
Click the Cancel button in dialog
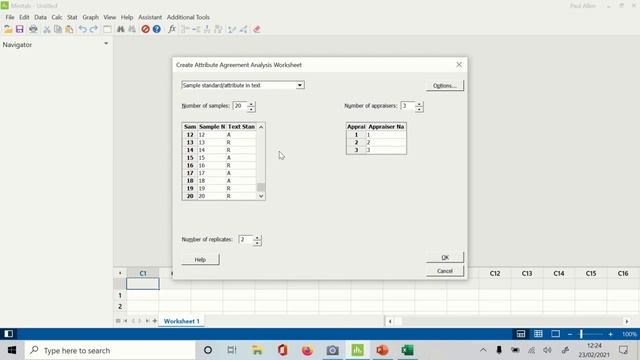click(x=445, y=271)
